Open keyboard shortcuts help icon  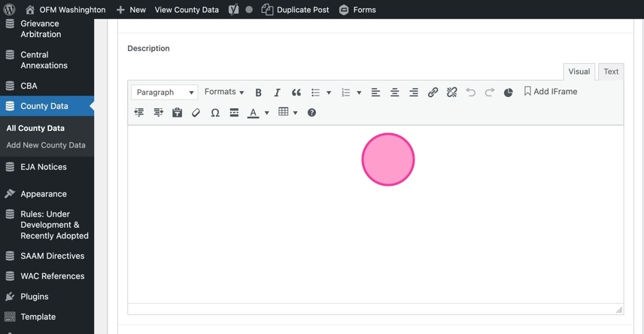pyautogui.click(x=311, y=113)
